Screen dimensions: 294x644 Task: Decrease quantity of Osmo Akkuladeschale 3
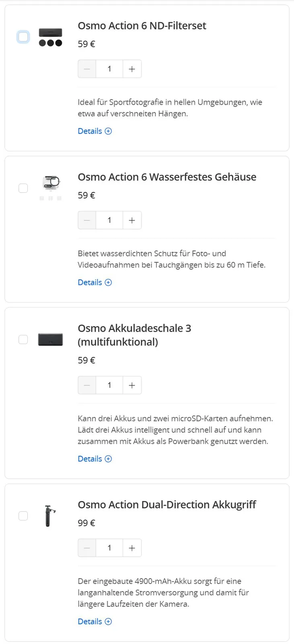(87, 385)
